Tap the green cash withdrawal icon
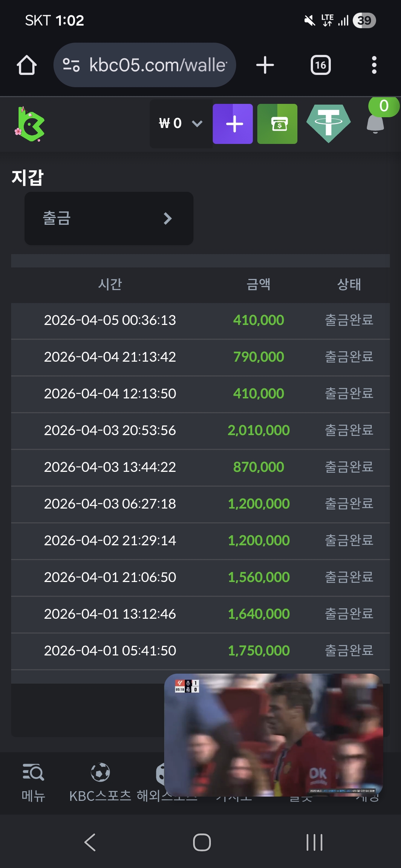The width and height of the screenshot is (401, 868). point(277,124)
